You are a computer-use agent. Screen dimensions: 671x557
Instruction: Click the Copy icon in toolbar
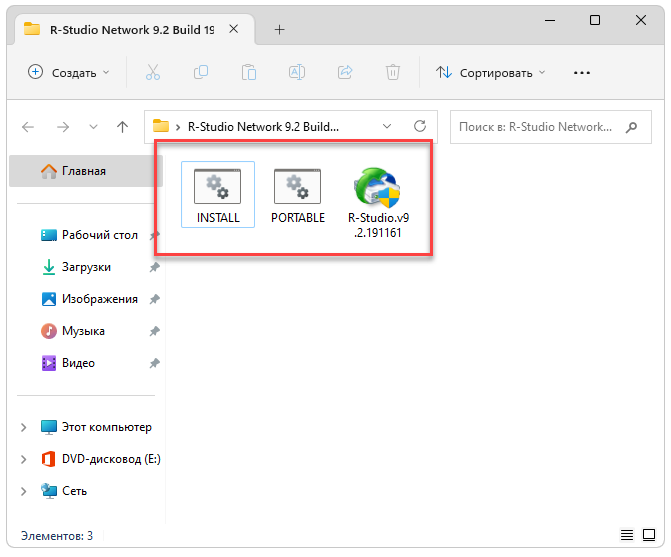tap(201, 72)
